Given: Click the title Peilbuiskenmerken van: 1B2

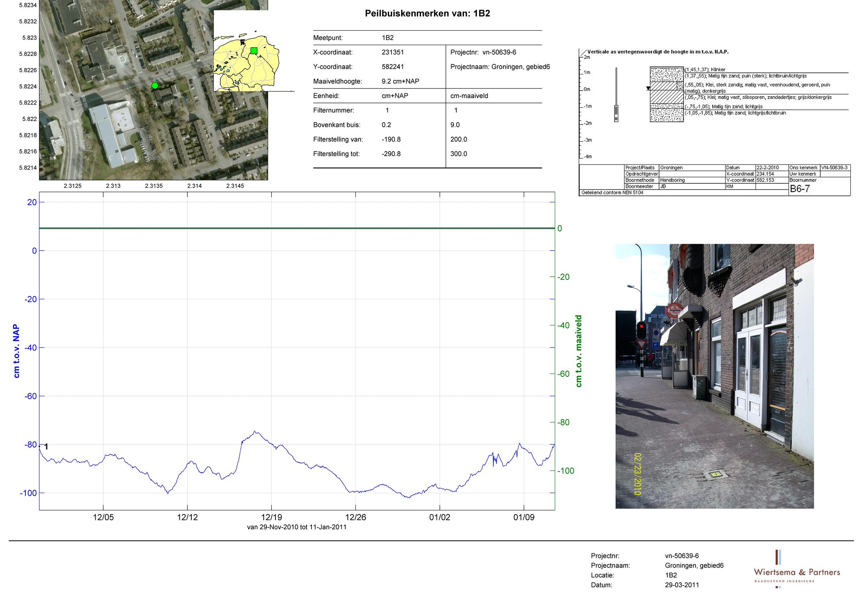Looking at the screenshot, I should click(427, 14).
